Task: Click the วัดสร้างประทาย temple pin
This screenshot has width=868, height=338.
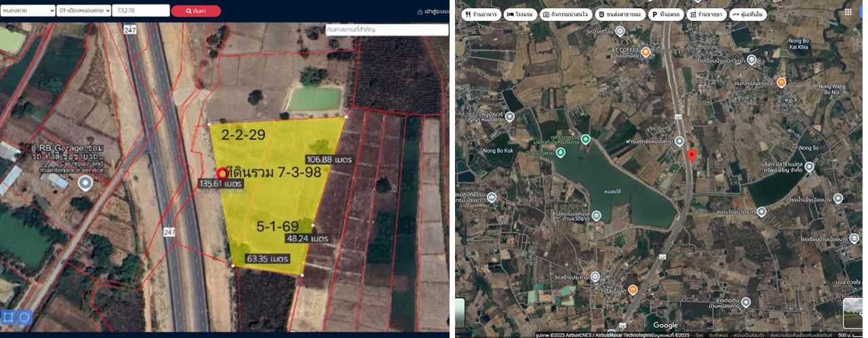Action: (595, 276)
